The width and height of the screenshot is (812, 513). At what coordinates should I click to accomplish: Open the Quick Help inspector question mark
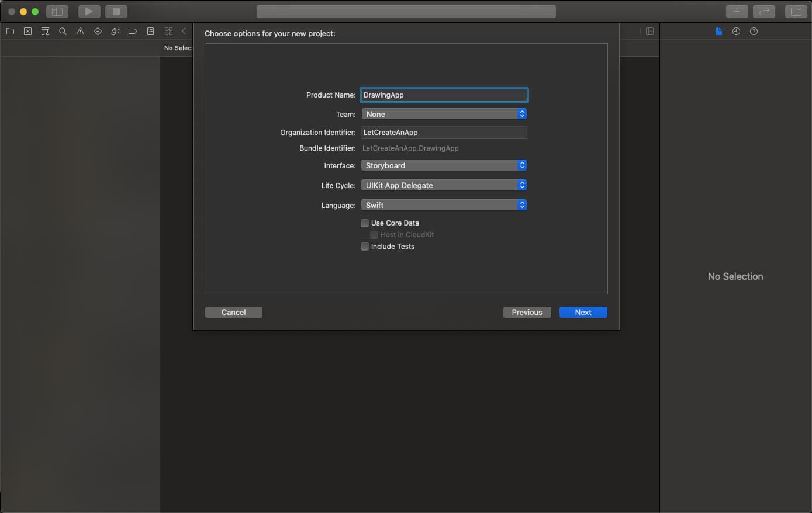754,31
